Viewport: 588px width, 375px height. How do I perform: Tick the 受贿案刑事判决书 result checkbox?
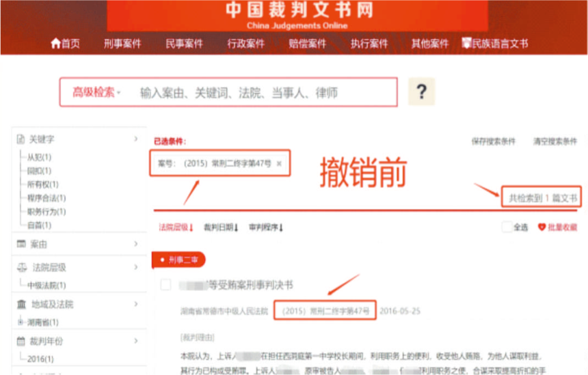165,285
